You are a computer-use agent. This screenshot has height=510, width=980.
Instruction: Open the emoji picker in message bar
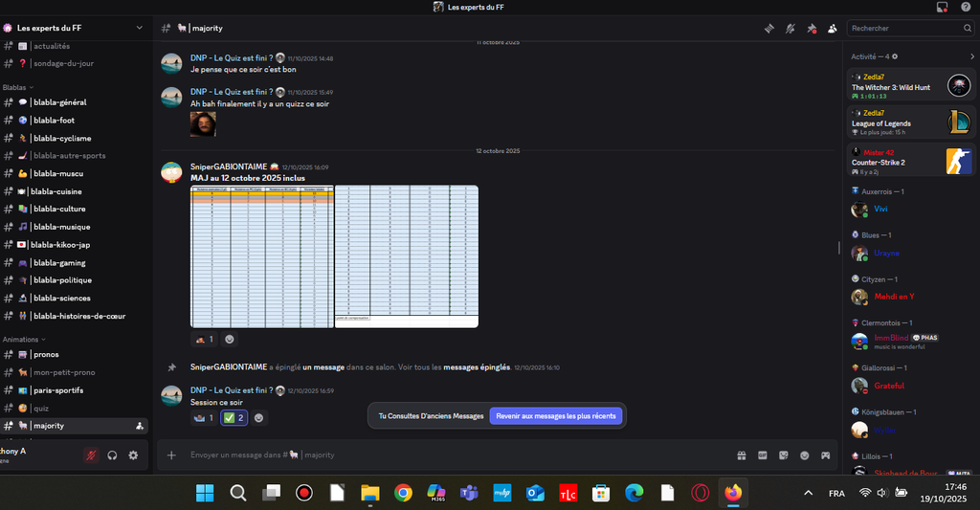tap(804, 455)
